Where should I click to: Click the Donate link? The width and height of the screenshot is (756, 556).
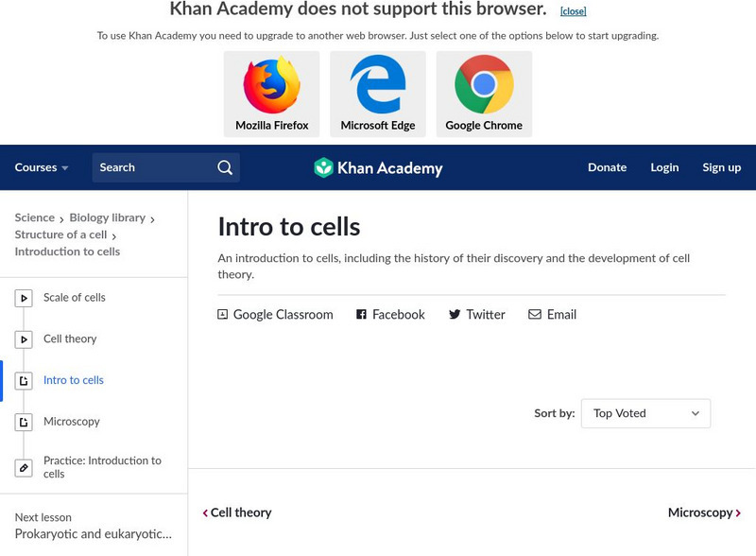607,167
